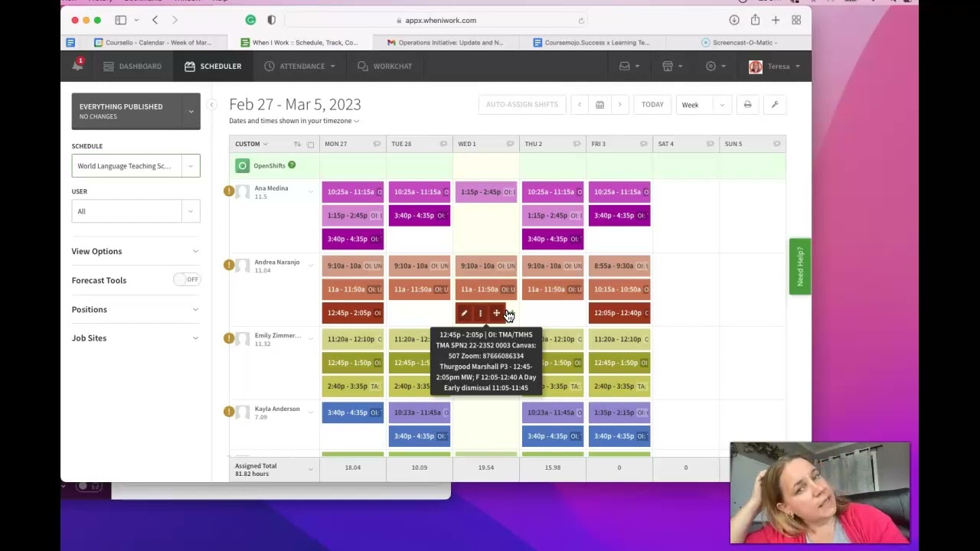Open Safari downloads icon
This screenshot has width=980, height=551.
[733, 21]
